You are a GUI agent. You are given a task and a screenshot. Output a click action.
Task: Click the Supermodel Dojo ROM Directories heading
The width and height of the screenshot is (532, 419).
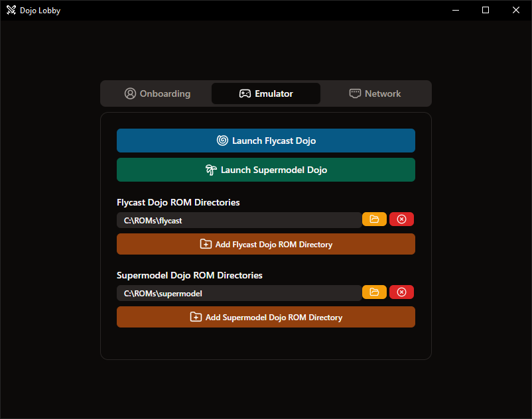189,275
